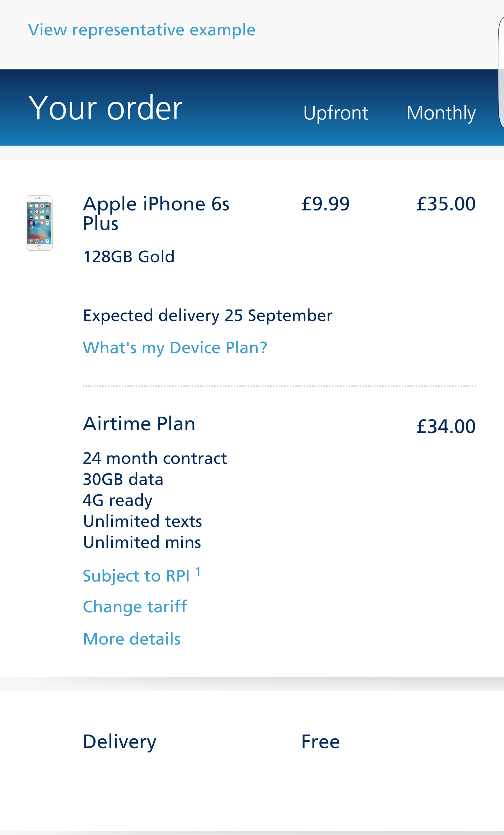Select the Apple iPhone 6s Plus title
This screenshot has width=504, height=835.
[x=156, y=214]
